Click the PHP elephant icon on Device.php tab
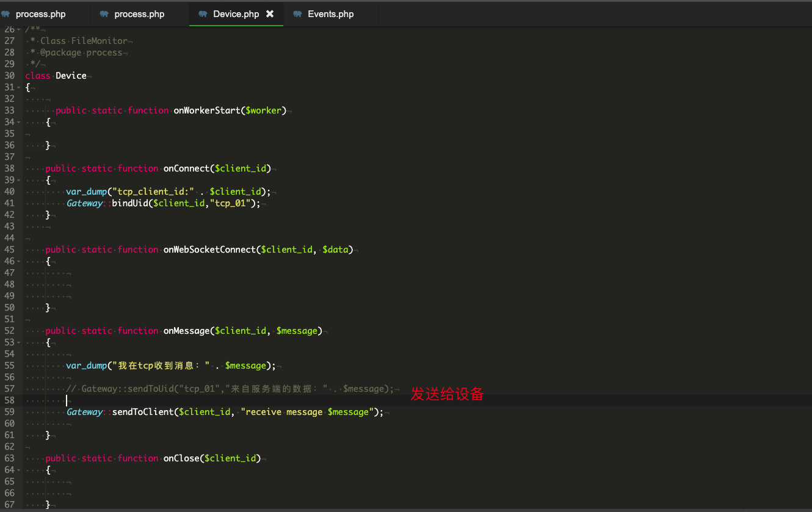 tap(203, 13)
